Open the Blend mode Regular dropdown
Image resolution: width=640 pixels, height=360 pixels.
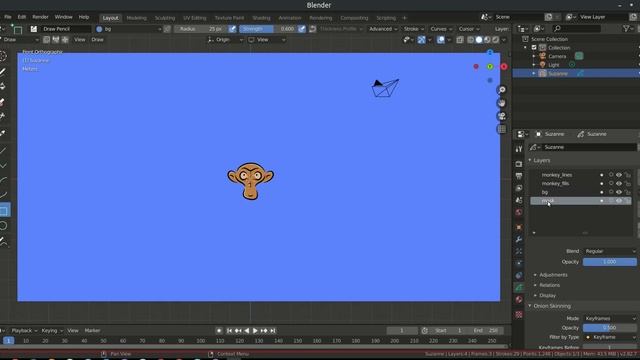(x=610, y=251)
